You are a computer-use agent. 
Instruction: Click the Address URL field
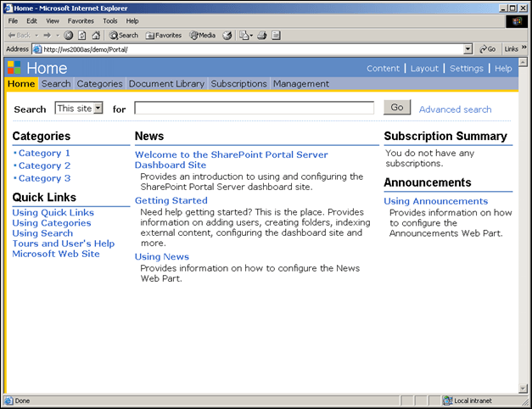(253, 49)
